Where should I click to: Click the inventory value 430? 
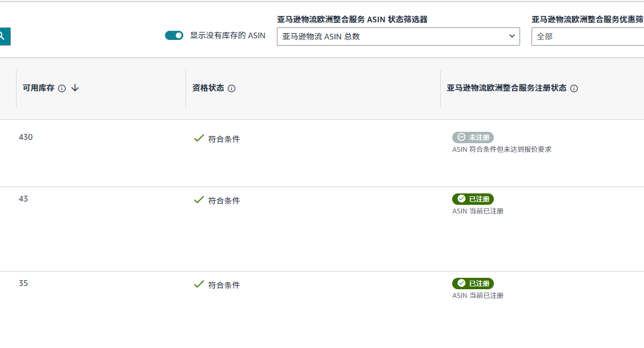(26, 137)
